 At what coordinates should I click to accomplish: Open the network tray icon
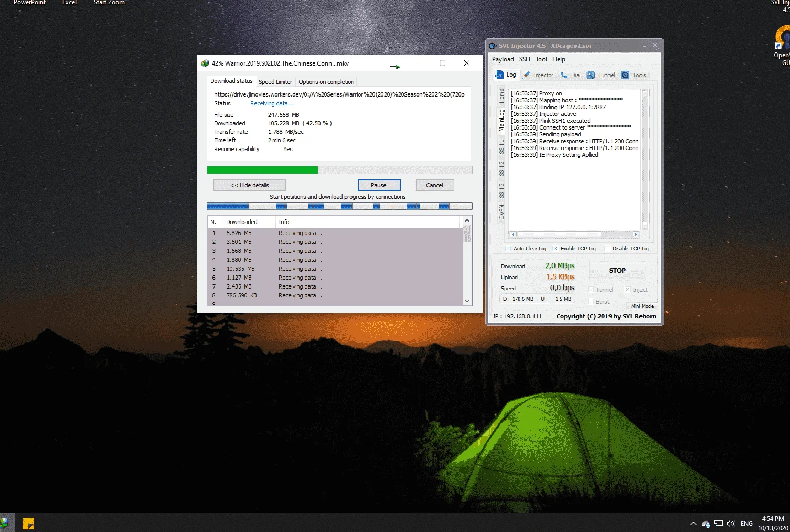click(719, 524)
